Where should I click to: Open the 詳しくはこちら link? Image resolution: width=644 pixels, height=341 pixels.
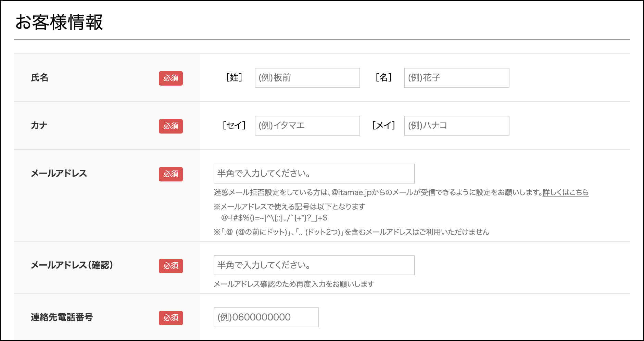pyautogui.click(x=566, y=192)
